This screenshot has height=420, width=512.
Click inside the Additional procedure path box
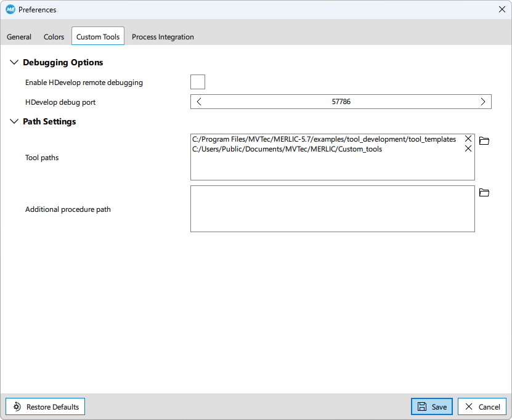(x=332, y=209)
